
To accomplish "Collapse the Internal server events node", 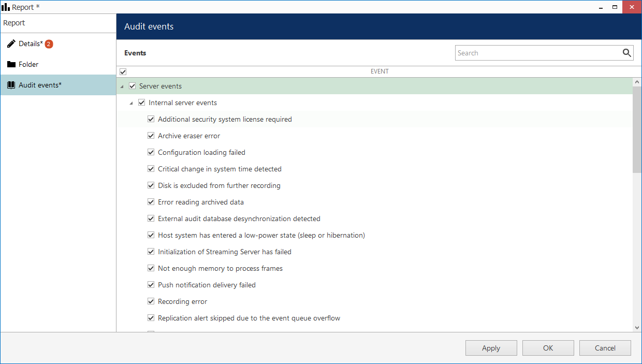I will pos(131,103).
